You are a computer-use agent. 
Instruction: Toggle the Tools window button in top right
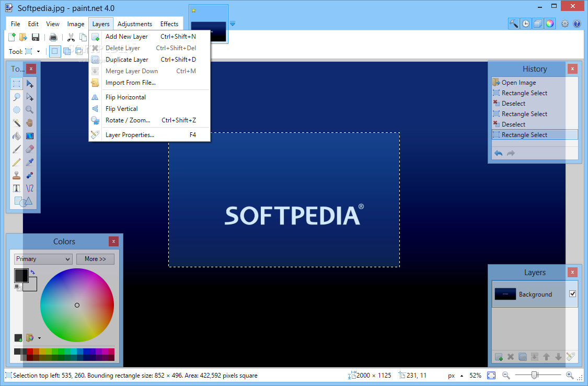pos(514,24)
